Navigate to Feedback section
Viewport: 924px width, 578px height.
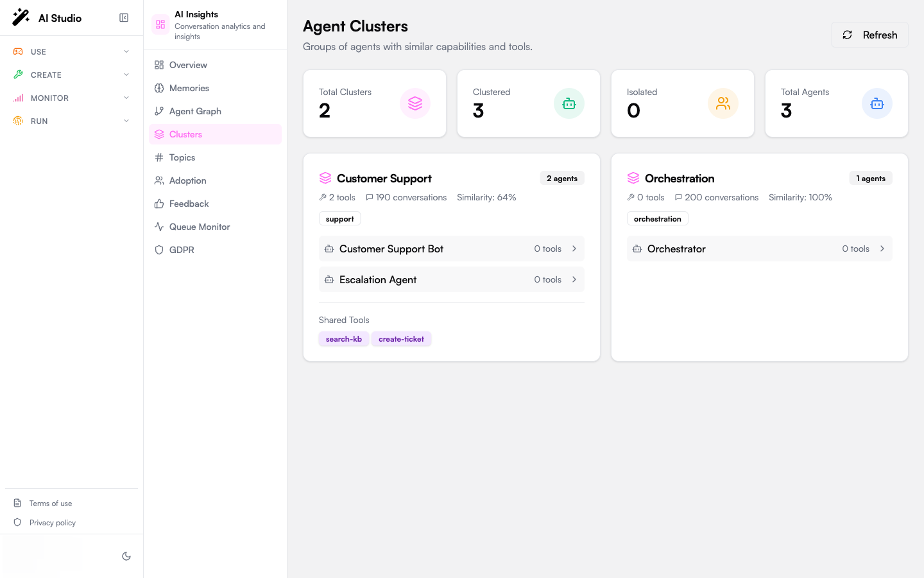pos(215,204)
